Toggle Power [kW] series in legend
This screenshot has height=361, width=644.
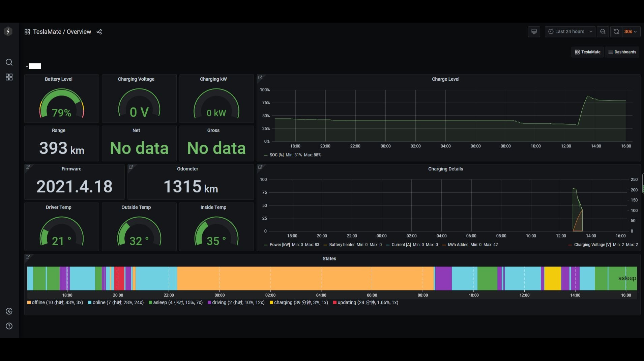pyautogui.click(x=279, y=245)
